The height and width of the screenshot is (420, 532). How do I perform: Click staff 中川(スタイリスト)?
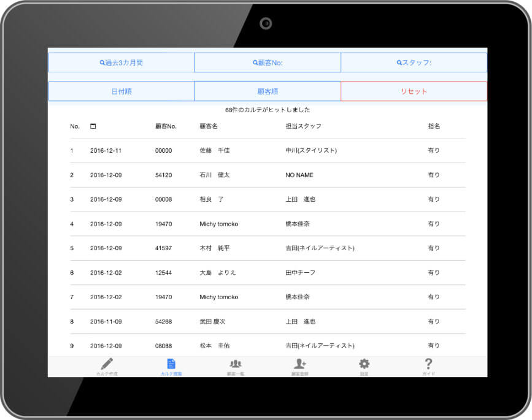(x=311, y=150)
